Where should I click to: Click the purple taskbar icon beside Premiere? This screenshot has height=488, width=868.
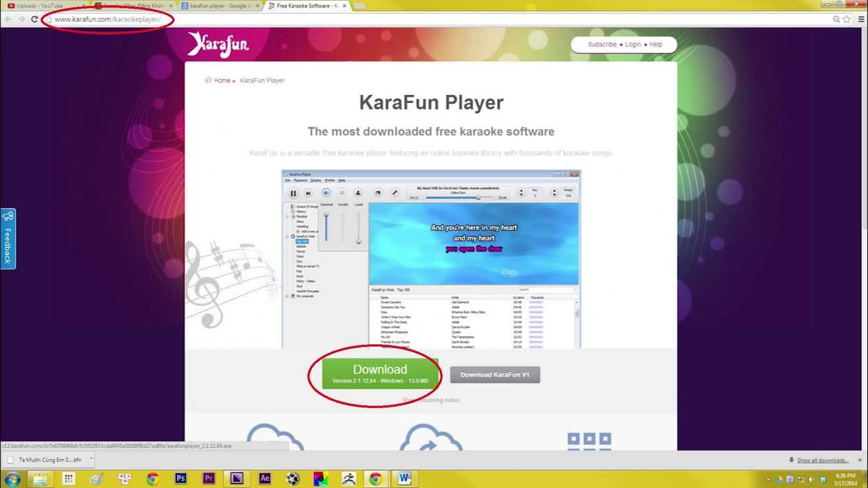[x=236, y=479]
